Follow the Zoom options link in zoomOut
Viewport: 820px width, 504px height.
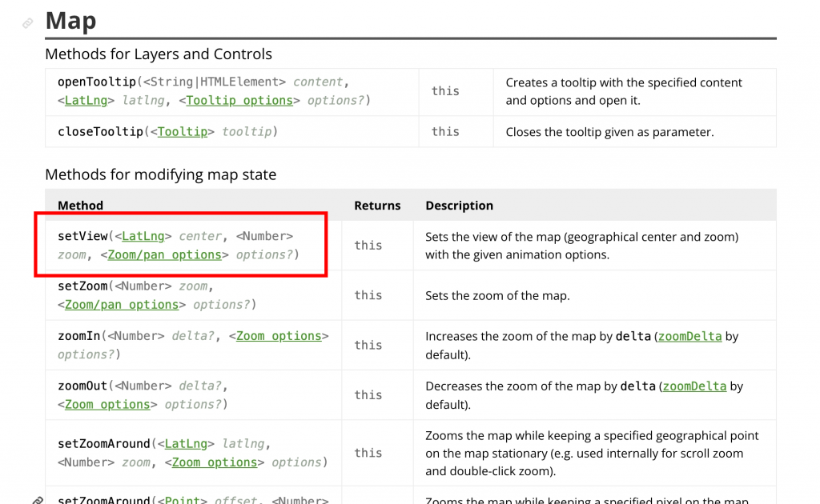pos(107,405)
